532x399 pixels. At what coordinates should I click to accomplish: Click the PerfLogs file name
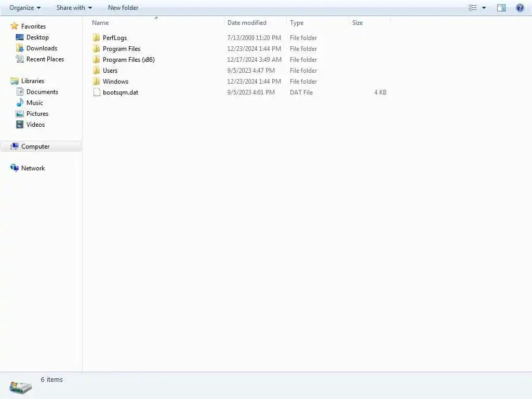point(115,37)
